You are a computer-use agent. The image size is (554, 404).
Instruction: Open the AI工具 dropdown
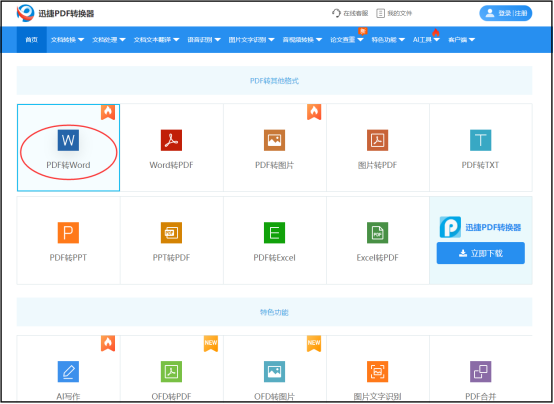click(426, 40)
